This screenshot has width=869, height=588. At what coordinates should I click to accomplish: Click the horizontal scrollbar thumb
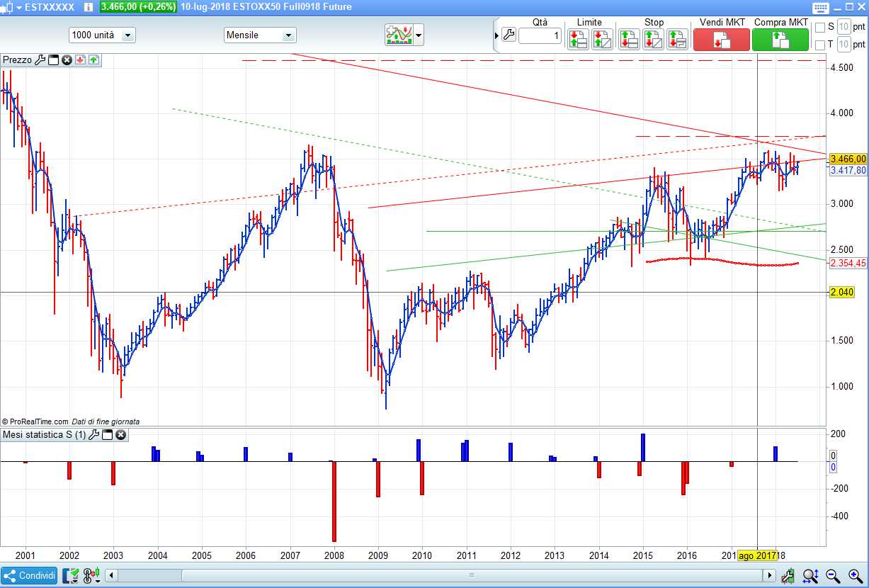click(472, 576)
